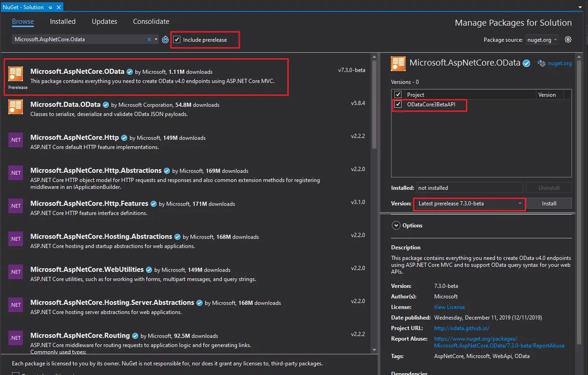Select the Microsoft.AspNetCore.Hosting.Server.Abstractions package title

(x=112, y=303)
